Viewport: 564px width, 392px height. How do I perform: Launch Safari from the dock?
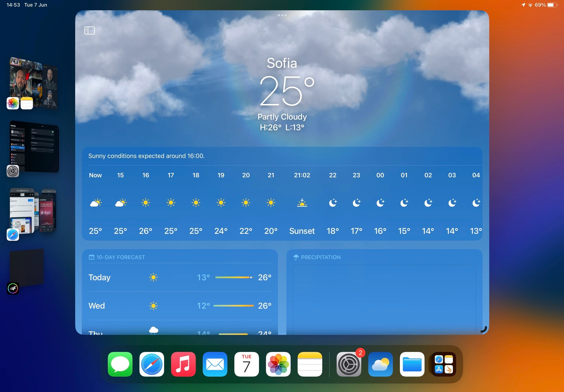(152, 364)
